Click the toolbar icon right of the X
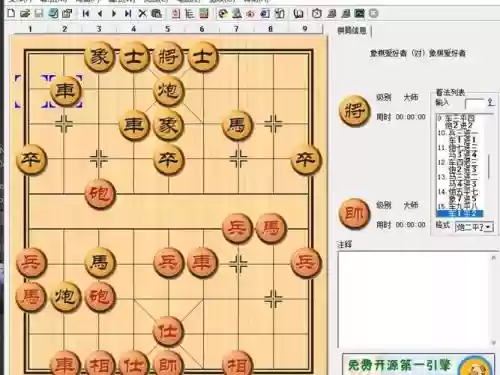 click(156, 13)
